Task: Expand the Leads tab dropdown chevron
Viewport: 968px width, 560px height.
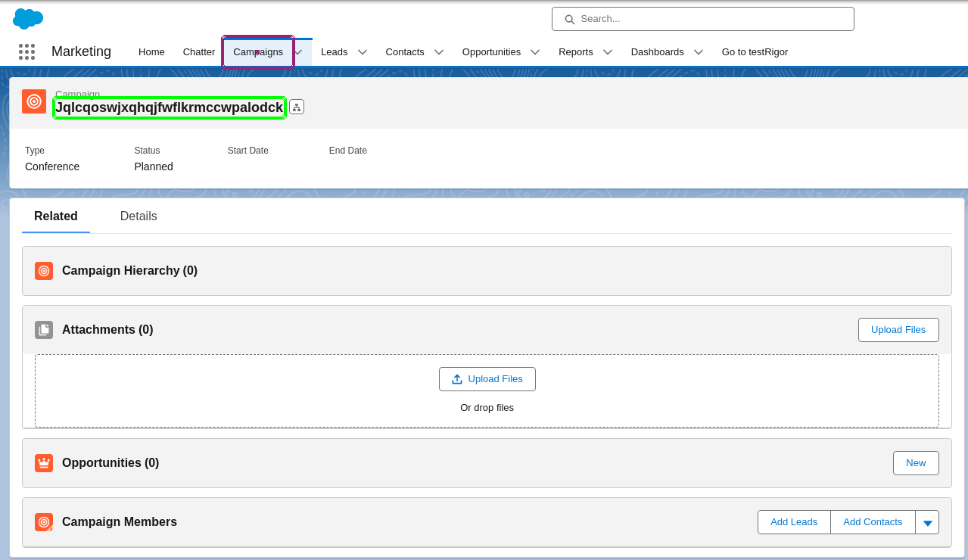Action: tap(363, 51)
